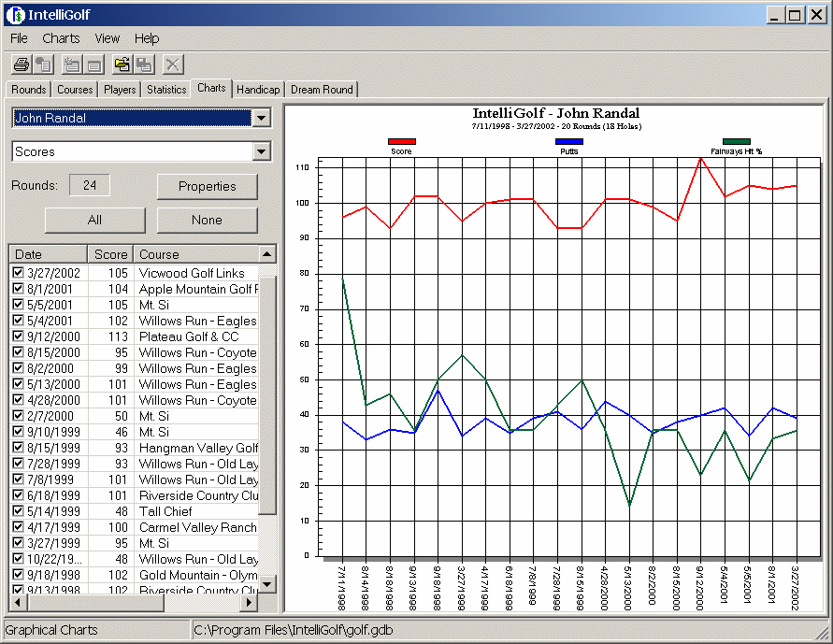Click the red Score legend swatch
The width and height of the screenshot is (833, 644).
[402, 141]
